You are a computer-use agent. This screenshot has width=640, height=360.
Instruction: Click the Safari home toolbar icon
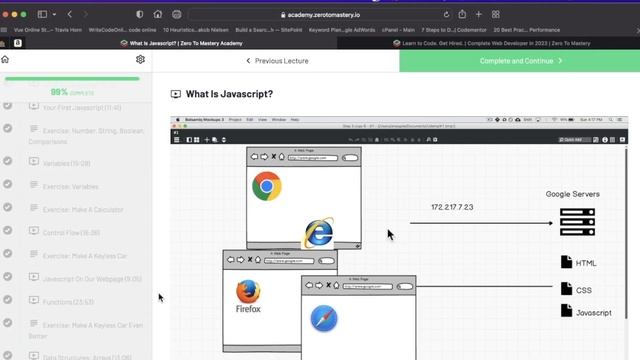158,14
